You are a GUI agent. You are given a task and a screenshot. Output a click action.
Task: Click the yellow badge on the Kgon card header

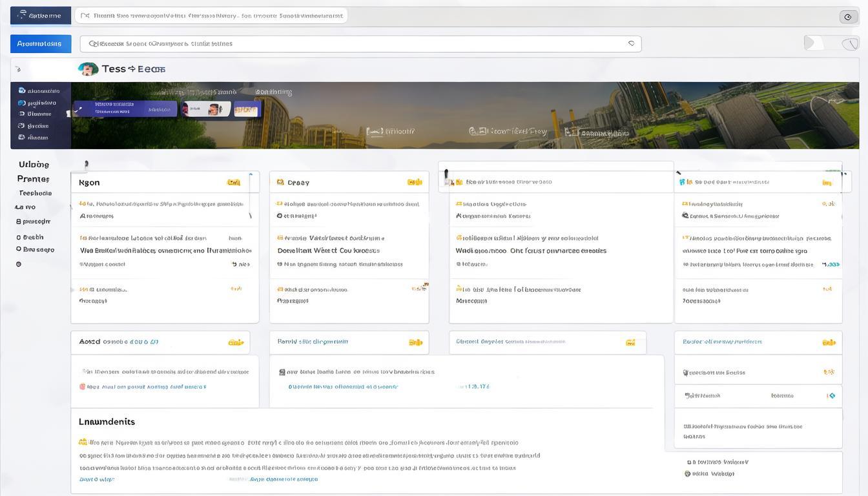[x=233, y=183]
